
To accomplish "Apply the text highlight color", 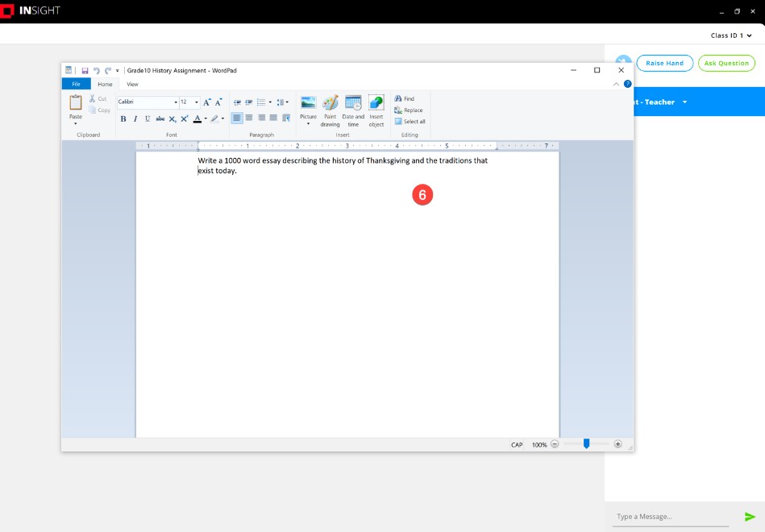I will (214, 118).
